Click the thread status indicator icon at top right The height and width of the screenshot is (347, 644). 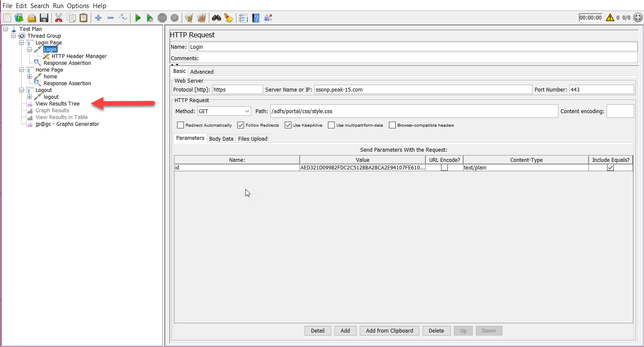638,17
